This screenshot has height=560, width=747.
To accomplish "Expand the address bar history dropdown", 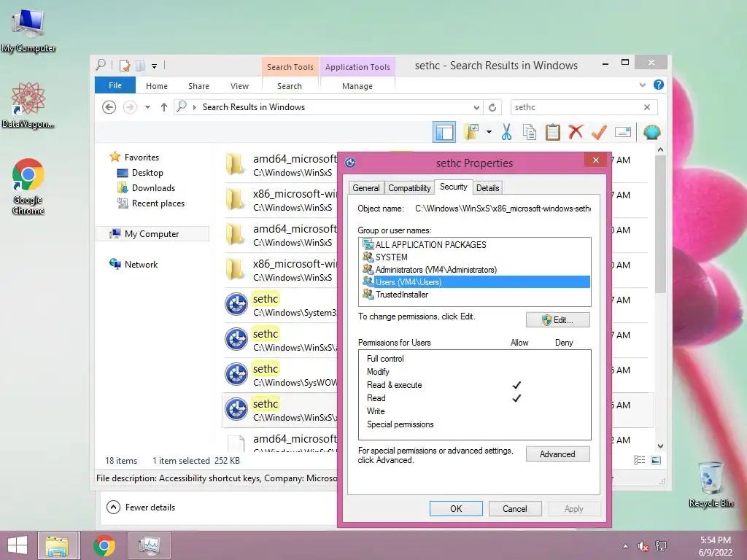I will tap(476, 108).
